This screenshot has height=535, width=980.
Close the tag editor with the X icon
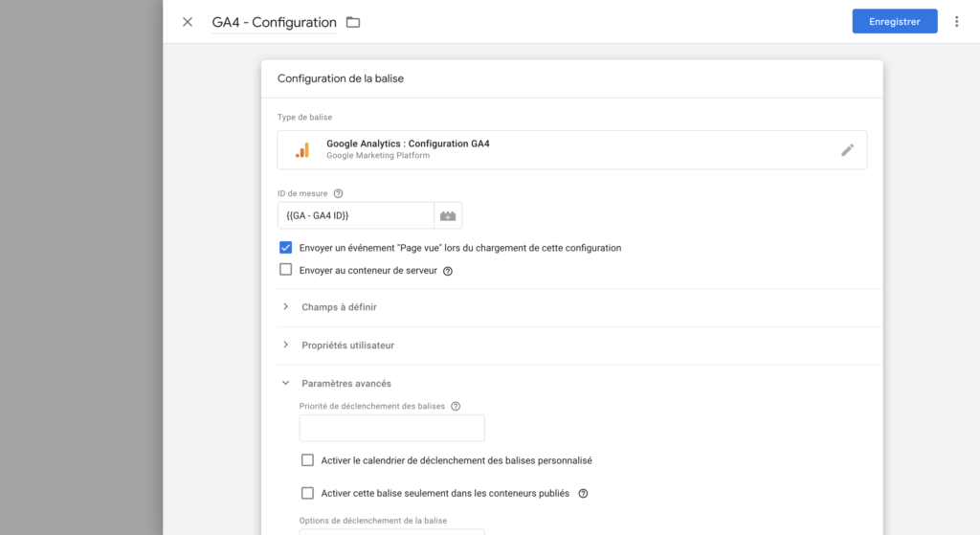point(188,22)
